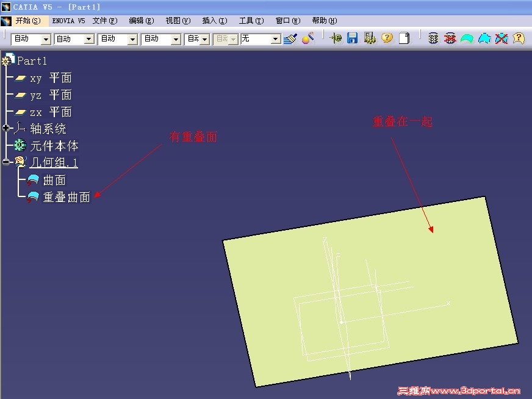Click the xy plane icon in tree

click(20, 78)
